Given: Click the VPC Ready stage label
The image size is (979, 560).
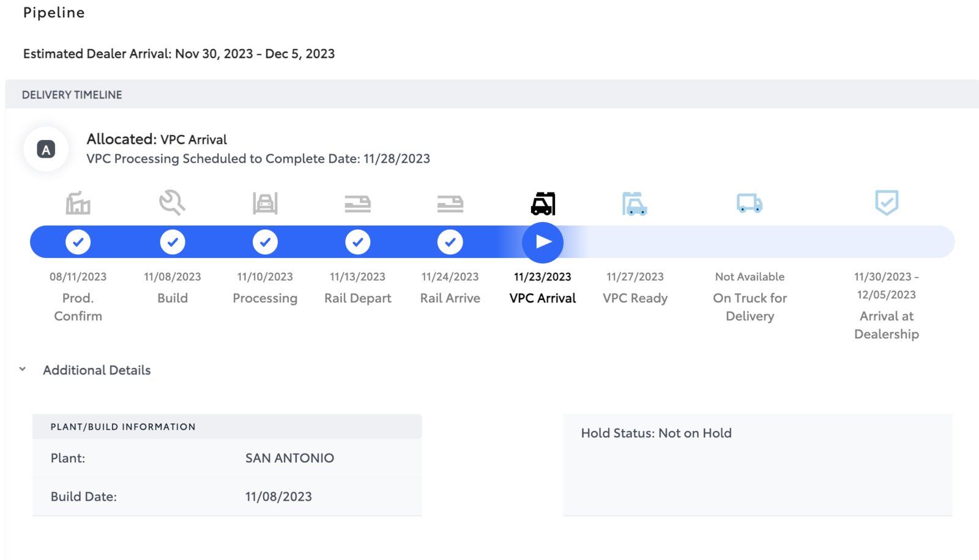Looking at the screenshot, I should pos(635,299).
